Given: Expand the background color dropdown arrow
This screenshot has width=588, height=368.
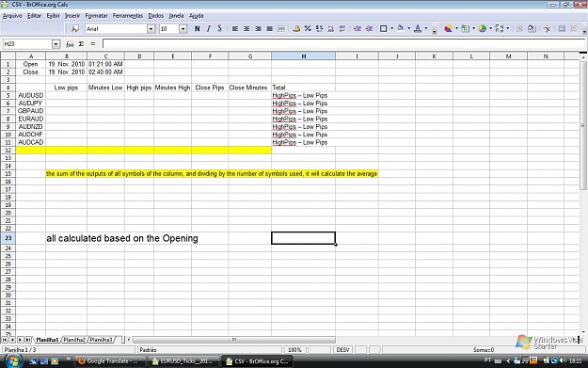Looking at the screenshot, I should [408, 28].
